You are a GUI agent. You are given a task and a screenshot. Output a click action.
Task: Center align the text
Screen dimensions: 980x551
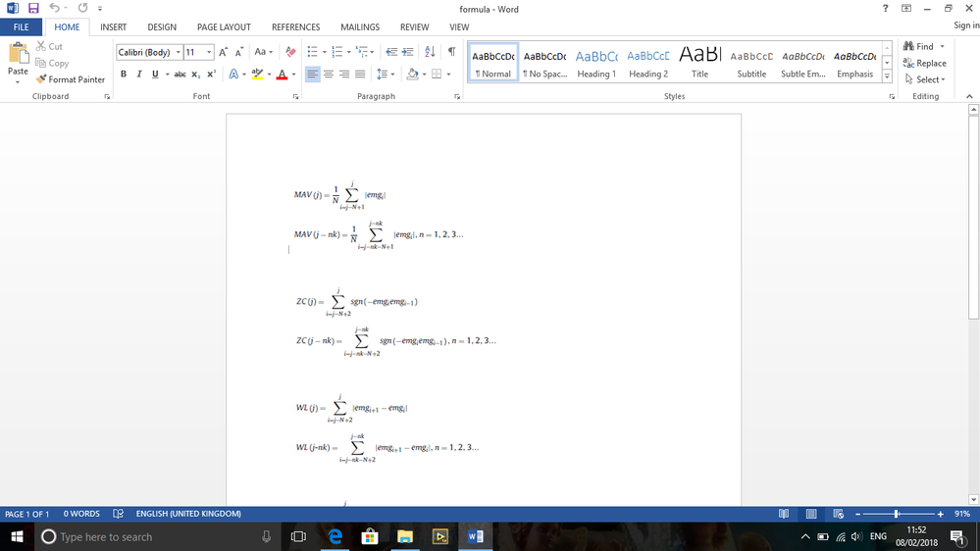pyautogui.click(x=328, y=75)
